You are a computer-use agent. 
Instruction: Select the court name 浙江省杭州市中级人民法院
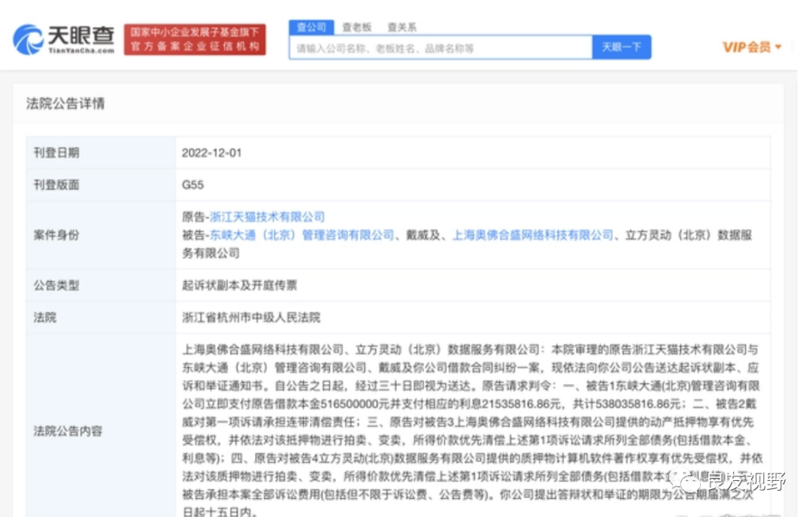(x=251, y=317)
